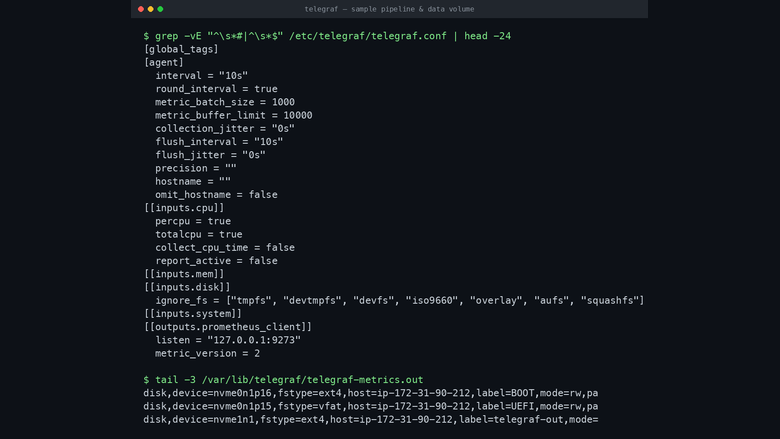Screen dimensions: 780x439
Task: Click the grep command line
Action: click(x=327, y=36)
